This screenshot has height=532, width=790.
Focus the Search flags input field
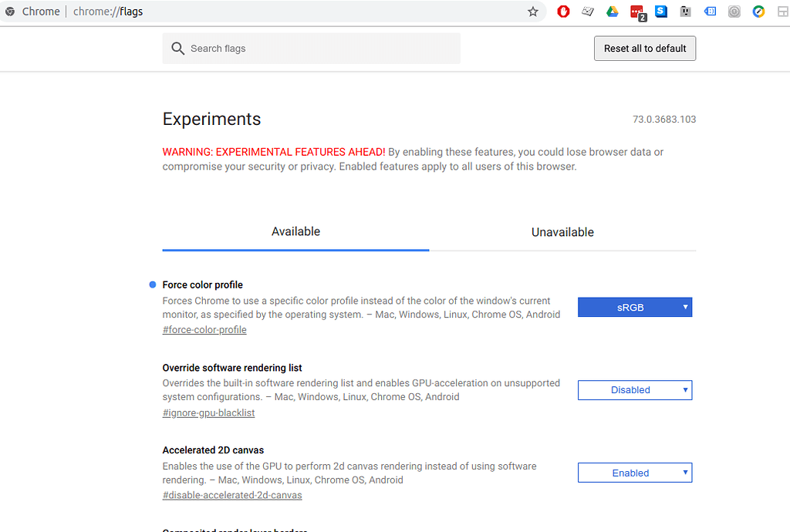pos(312,49)
